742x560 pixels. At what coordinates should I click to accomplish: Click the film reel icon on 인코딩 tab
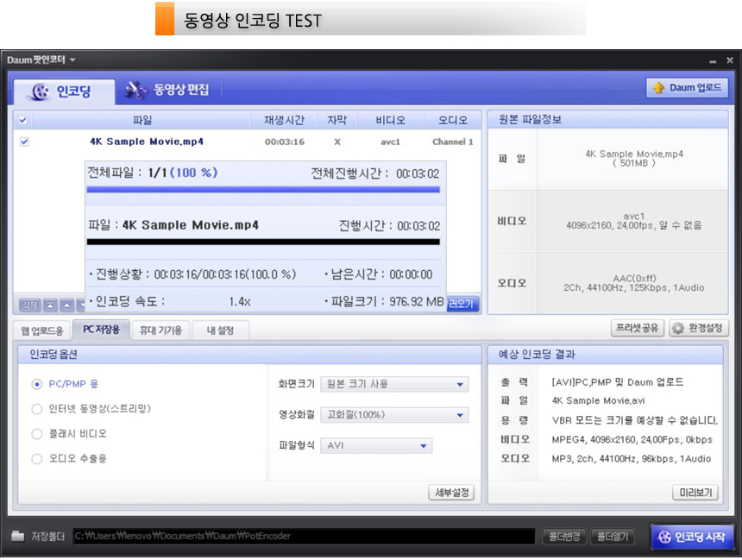[x=40, y=91]
